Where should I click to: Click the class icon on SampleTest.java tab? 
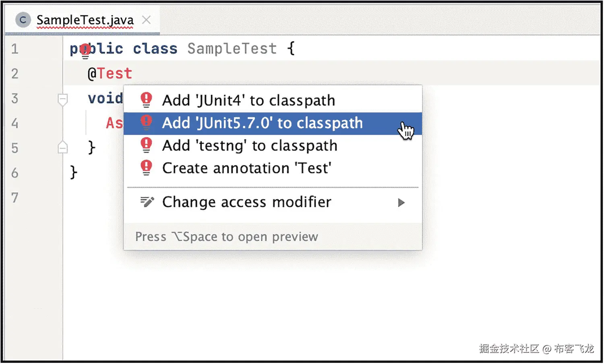[x=23, y=20]
